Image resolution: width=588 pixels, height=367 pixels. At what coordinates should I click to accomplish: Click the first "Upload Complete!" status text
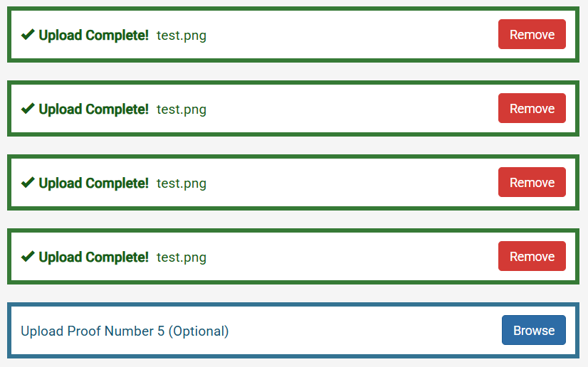[93, 35]
